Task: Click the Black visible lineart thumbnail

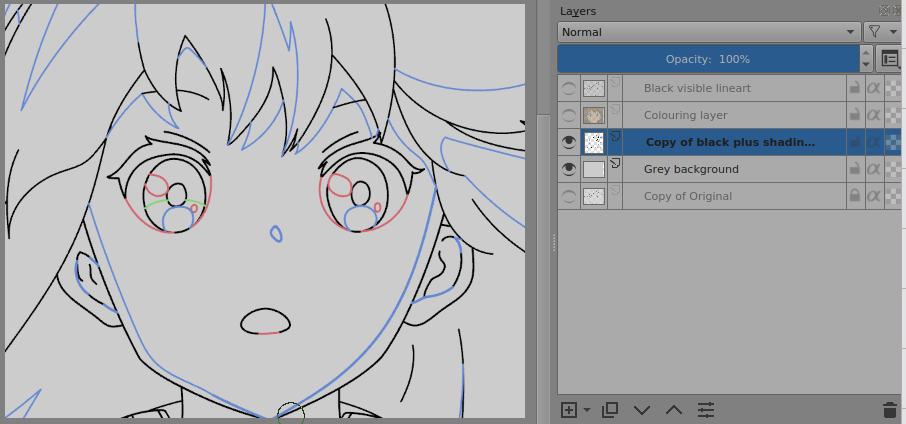Action: [x=593, y=88]
